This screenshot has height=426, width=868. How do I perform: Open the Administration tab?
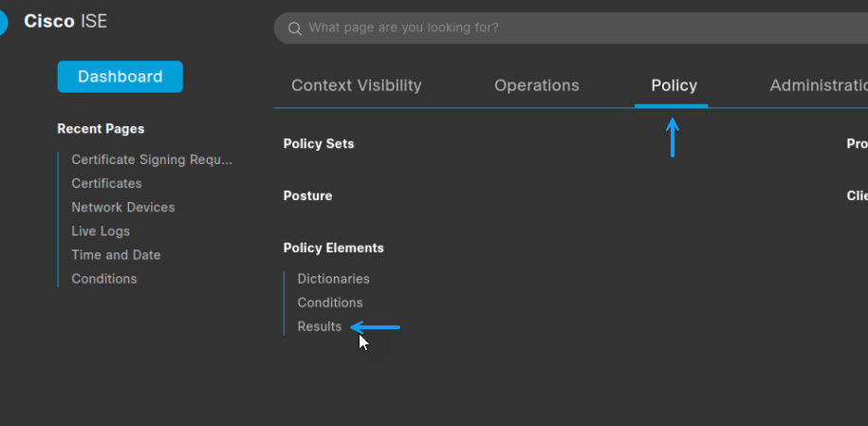819,85
